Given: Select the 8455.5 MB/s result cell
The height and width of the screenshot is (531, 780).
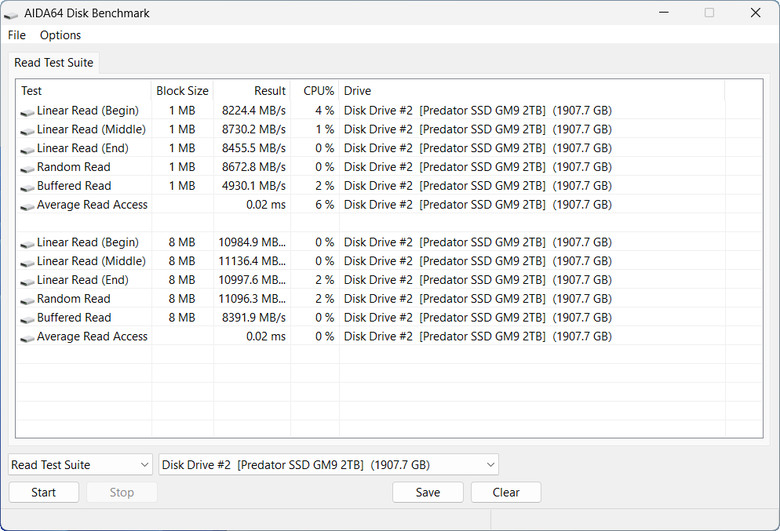Looking at the screenshot, I should (x=254, y=148).
